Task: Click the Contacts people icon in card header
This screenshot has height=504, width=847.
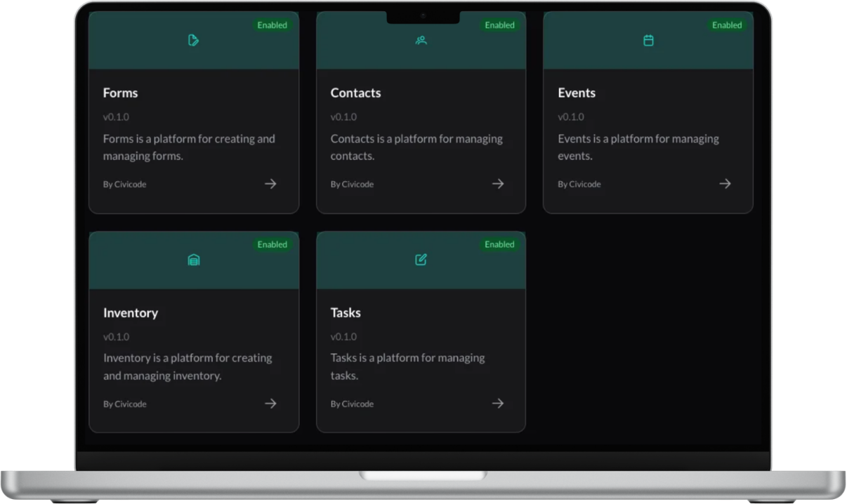Action: pos(421,41)
